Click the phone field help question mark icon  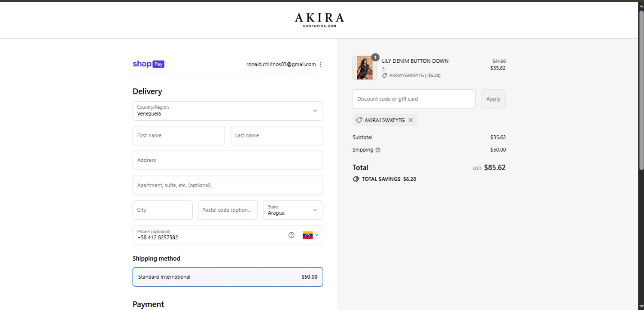(292, 235)
